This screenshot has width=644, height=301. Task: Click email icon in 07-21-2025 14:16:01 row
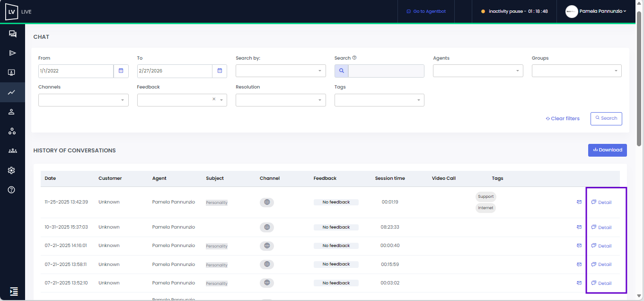coord(579,246)
